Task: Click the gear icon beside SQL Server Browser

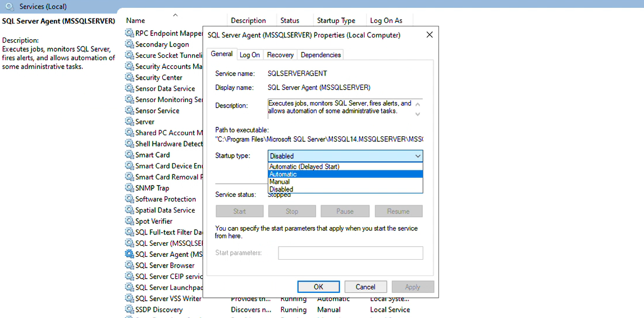Action: point(129,265)
